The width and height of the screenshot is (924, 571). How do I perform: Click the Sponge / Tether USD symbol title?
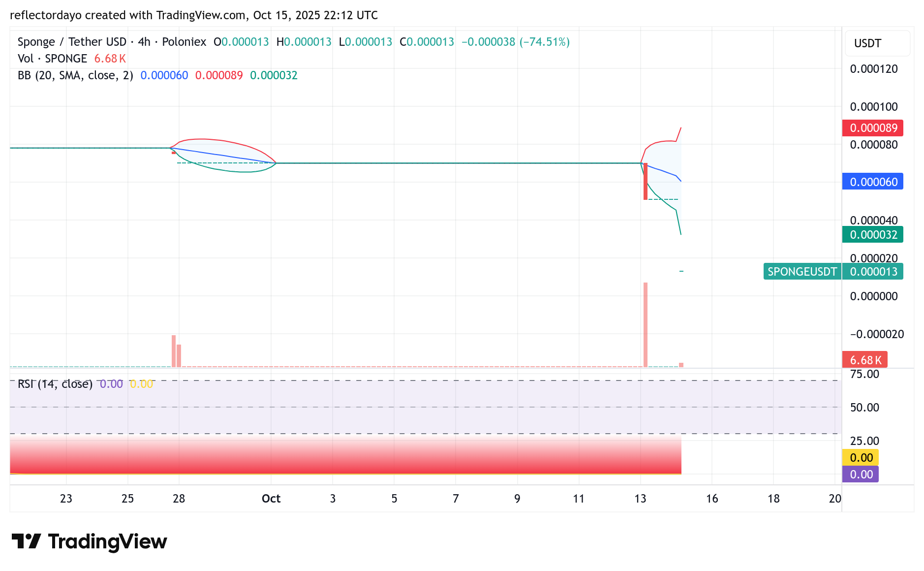(x=112, y=42)
